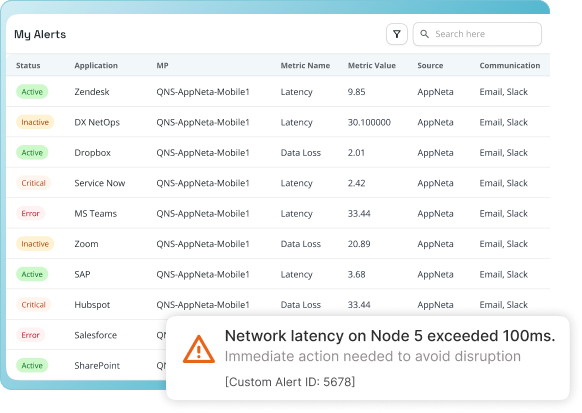Click metric value 20.89
The image size is (582, 413).
(x=359, y=244)
